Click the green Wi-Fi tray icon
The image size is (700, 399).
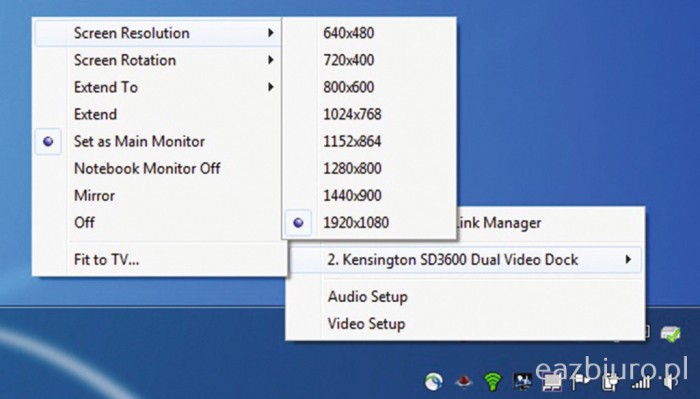(x=493, y=382)
